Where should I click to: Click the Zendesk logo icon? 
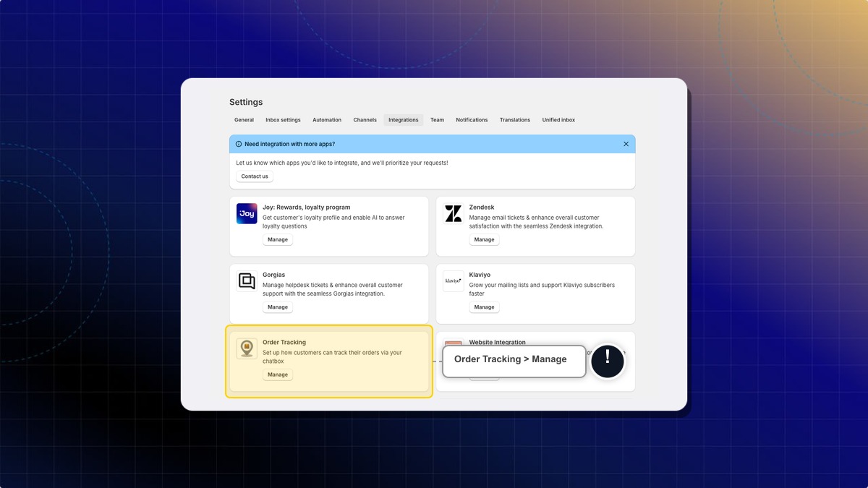tap(454, 213)
